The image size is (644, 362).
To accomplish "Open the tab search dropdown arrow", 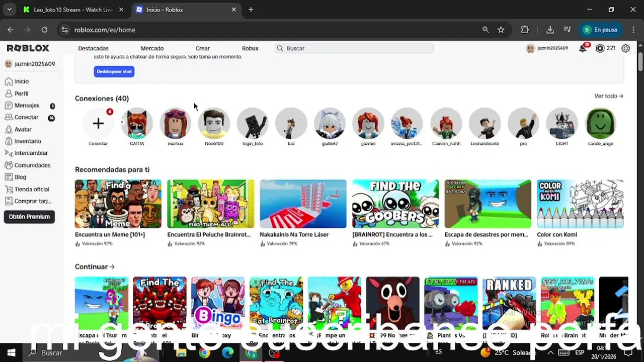I will [x=9, y=10].
